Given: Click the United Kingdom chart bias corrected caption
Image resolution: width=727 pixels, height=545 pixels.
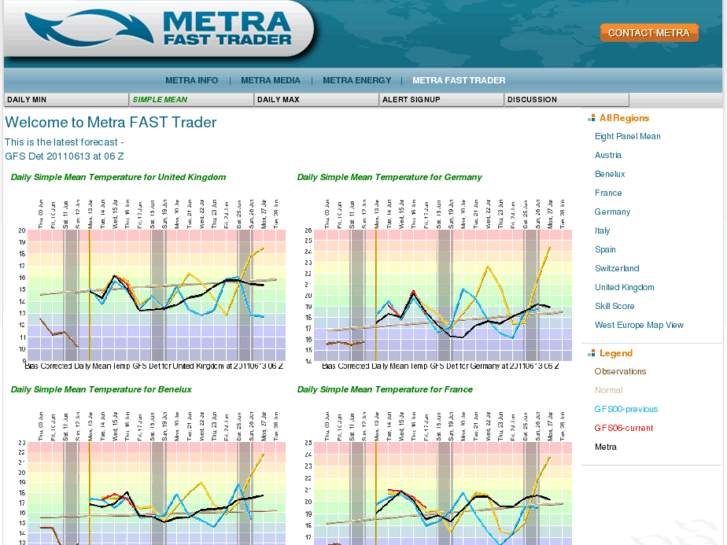Looking at the screenshot, I should [153, 366].
